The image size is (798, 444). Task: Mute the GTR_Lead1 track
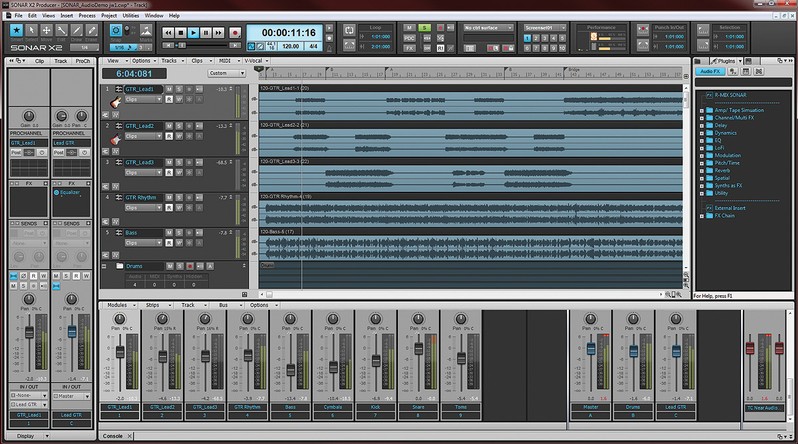(x=169, y=89)
